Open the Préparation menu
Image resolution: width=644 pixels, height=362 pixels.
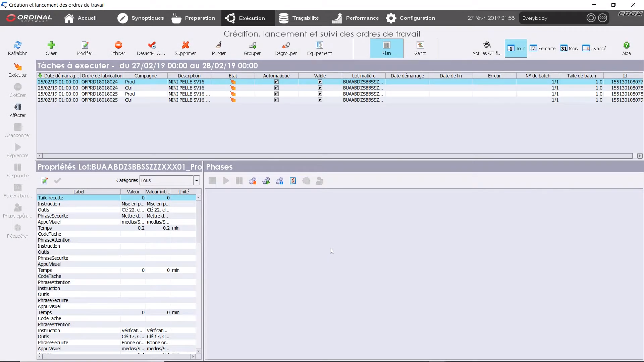click(193, 18)
